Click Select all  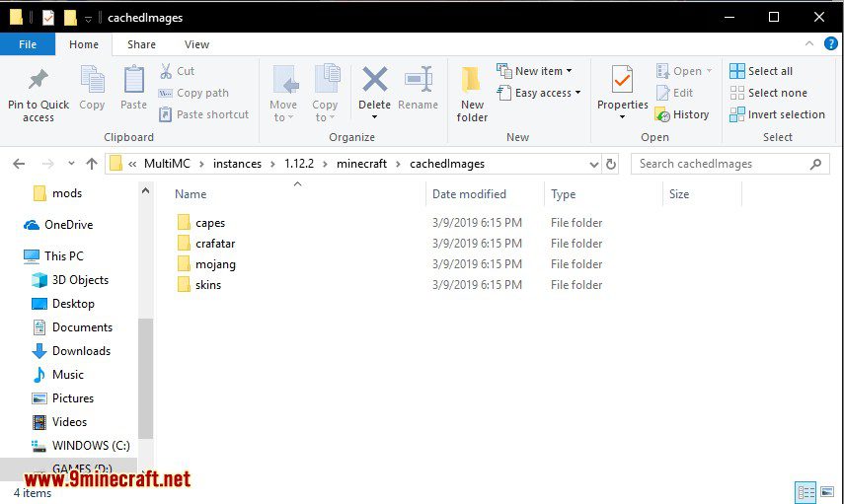click(x=761, y=71)
